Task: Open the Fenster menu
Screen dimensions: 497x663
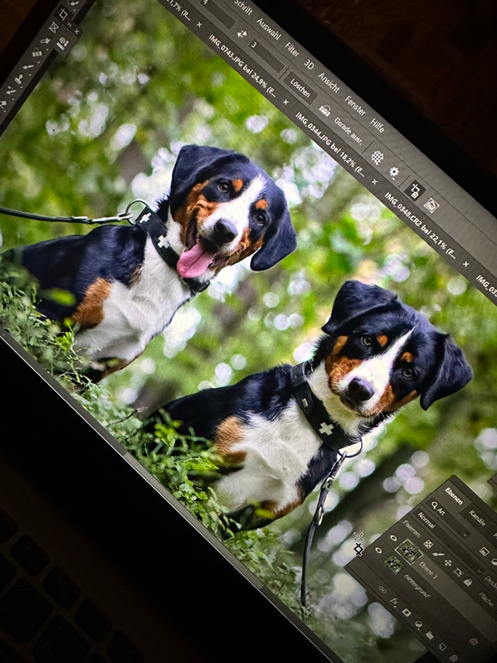Action: coord(354,105)
